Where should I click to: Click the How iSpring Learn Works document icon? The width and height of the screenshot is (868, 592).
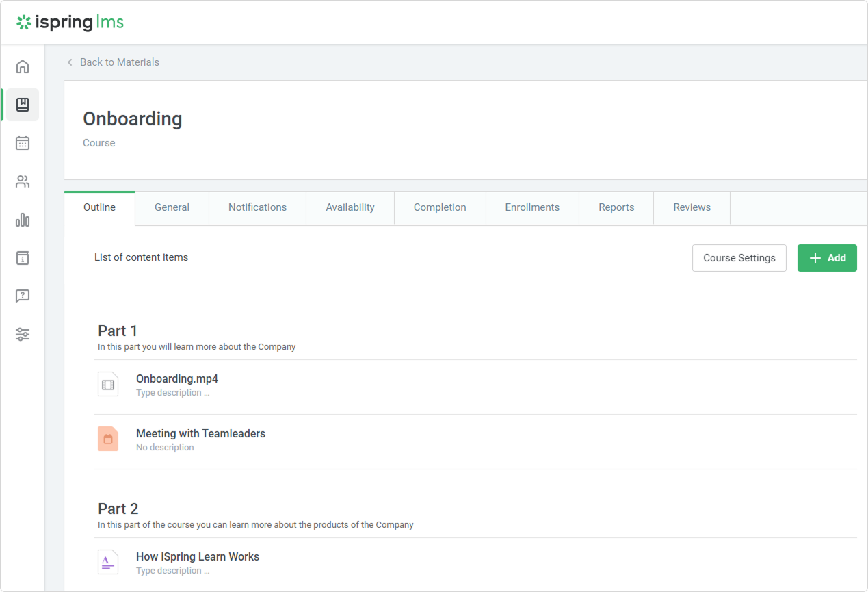coord(108,563)
